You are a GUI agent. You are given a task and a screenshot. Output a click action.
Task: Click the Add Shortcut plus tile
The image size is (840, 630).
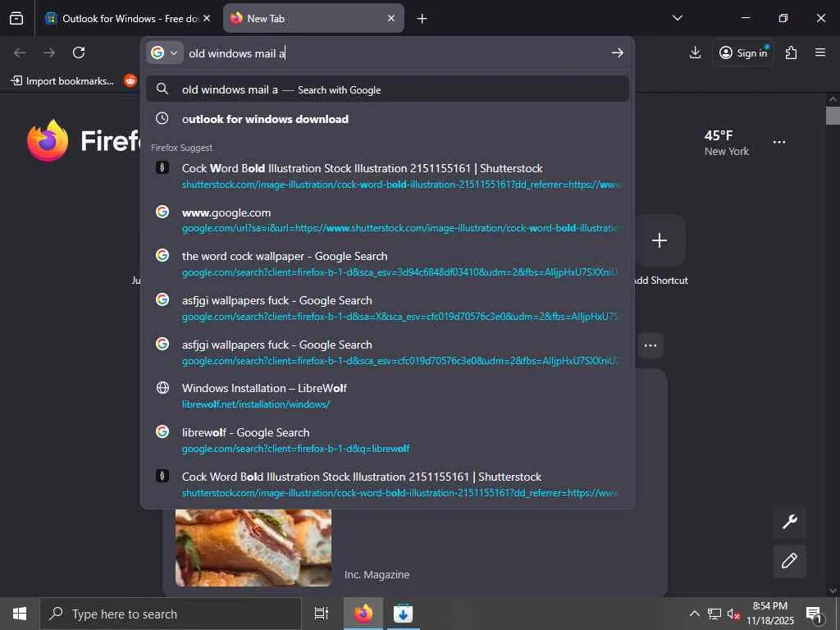659,240
